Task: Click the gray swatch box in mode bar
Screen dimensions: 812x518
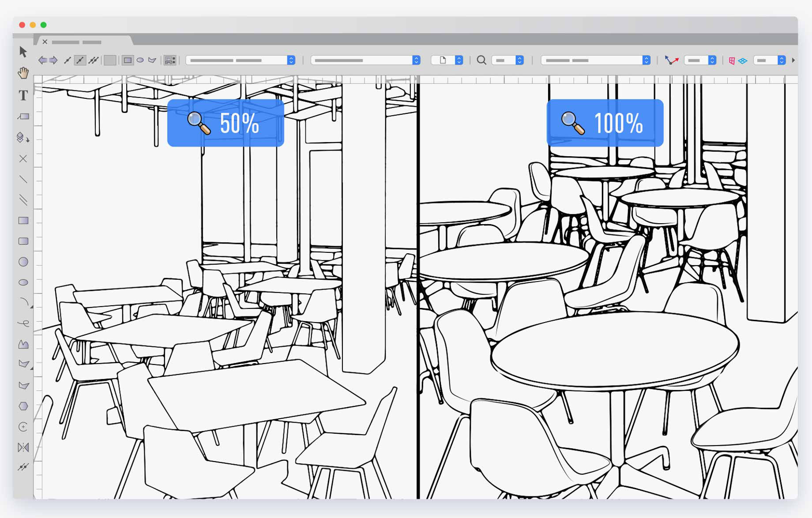Action: tap(110, 60)
